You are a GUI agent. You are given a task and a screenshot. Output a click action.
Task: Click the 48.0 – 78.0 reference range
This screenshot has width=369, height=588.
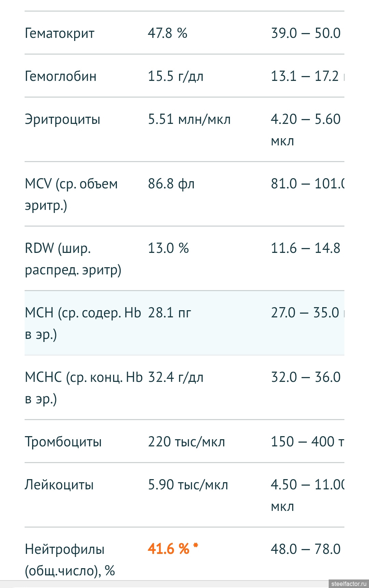[x=306, y=549]
